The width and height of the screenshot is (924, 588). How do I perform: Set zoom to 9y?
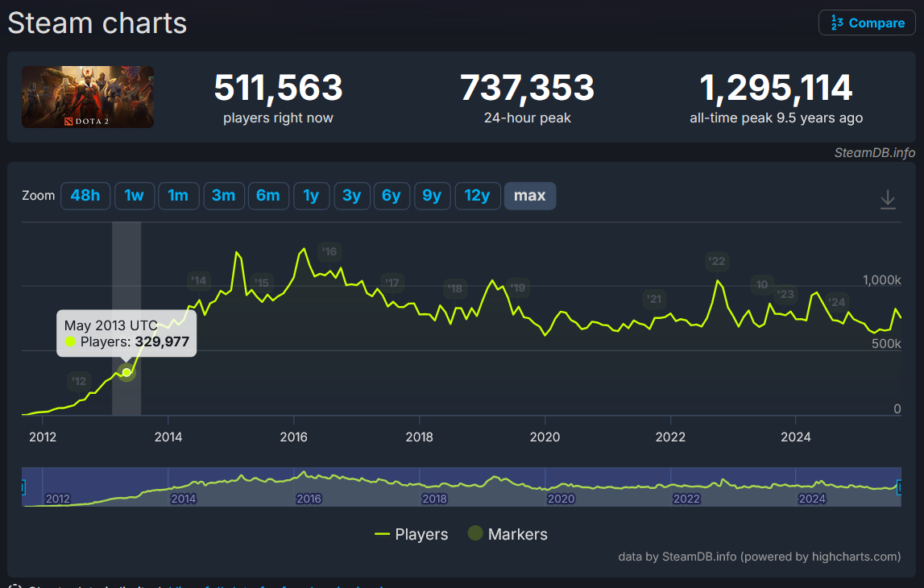[x=432, y=196]
